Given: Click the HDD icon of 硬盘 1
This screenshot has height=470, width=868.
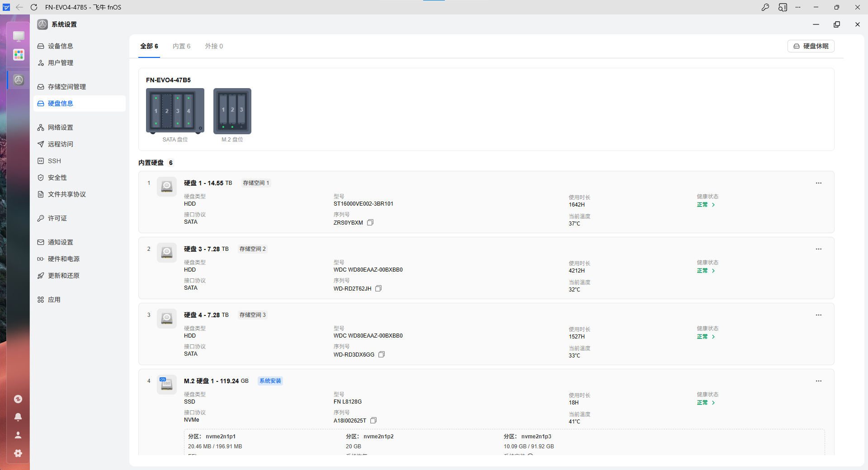Looking at the screenshot, I should pyautogui.click(x=167, y=187).
